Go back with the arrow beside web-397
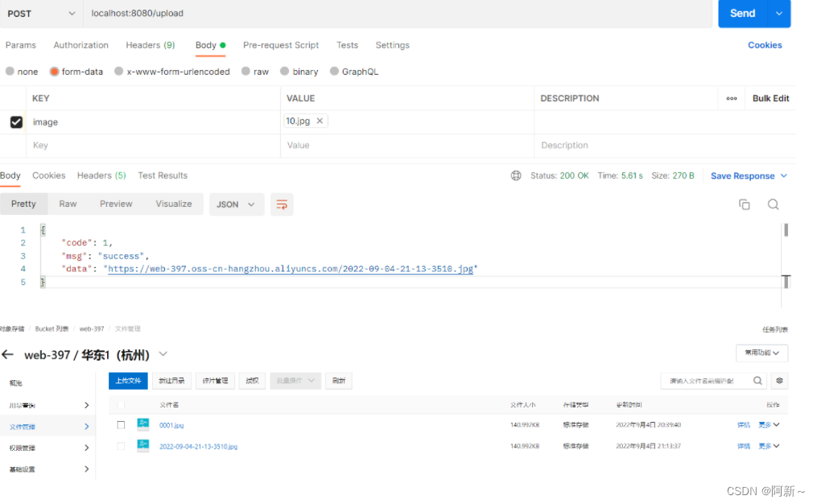This screenshot has height=504, width=817. click(7, 355)
